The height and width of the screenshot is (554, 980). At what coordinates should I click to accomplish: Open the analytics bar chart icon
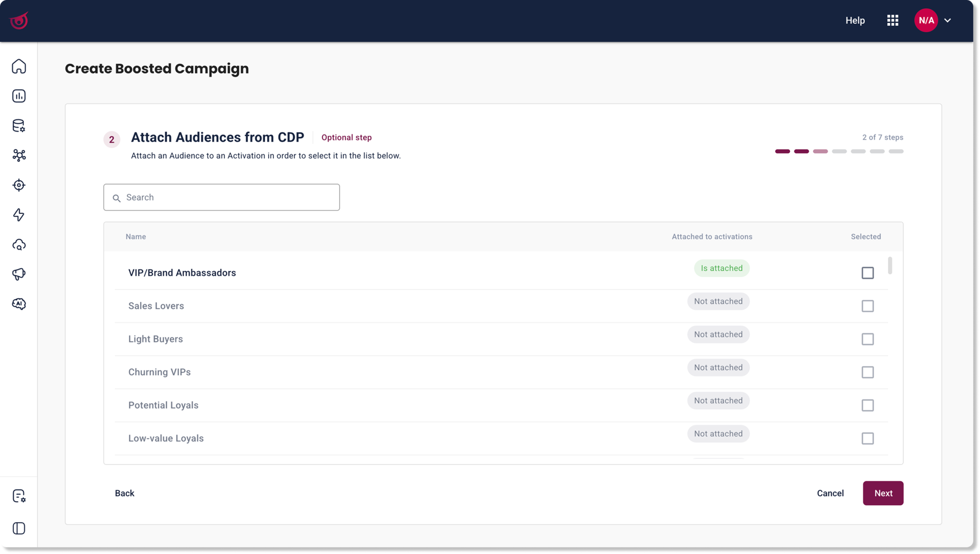[19, 96]
